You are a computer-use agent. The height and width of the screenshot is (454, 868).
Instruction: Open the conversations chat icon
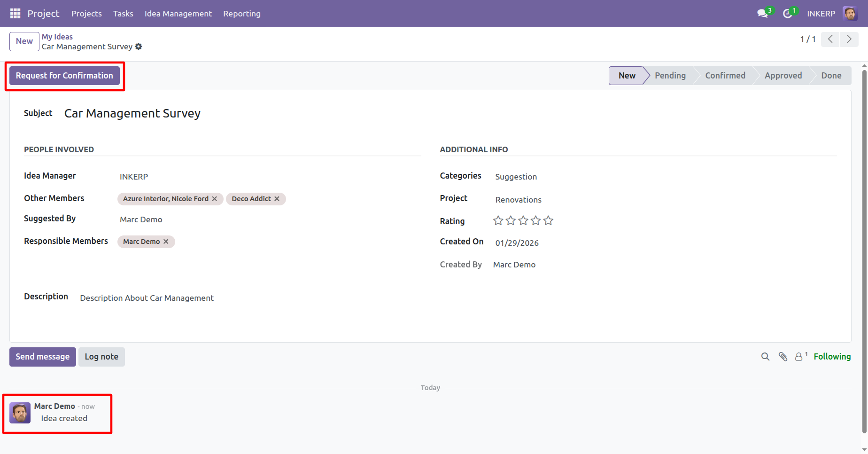[762, 14]
